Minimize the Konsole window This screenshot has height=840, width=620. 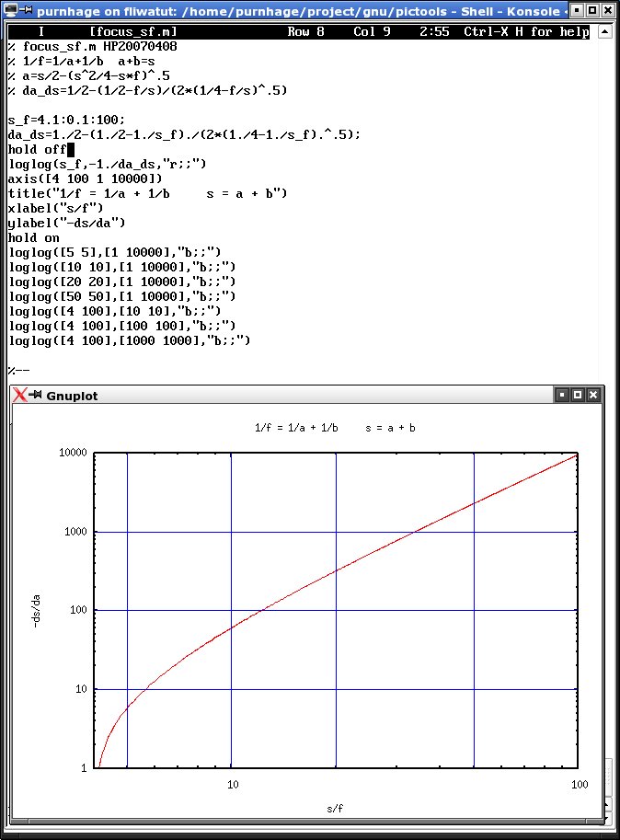577,10
